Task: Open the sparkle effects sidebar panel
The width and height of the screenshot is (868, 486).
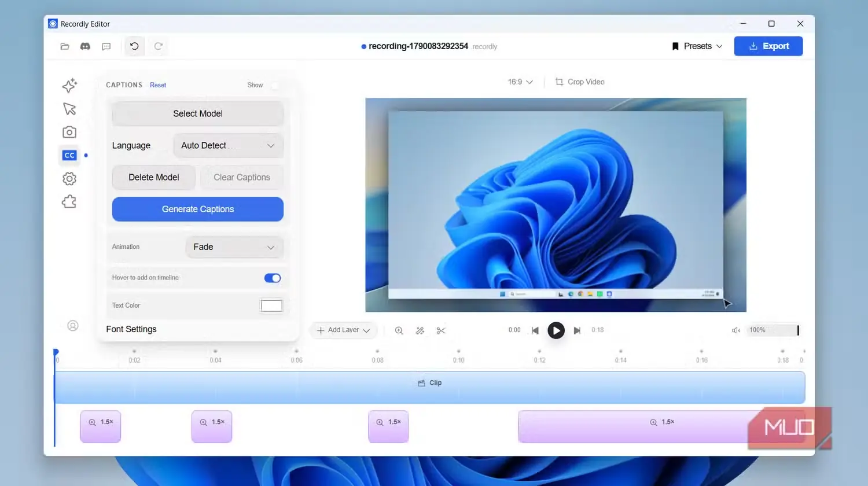Action: coord(69,86)
